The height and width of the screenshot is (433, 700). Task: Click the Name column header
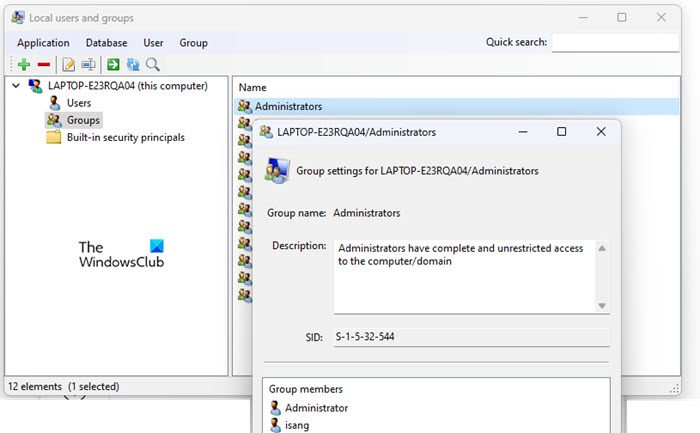[x=253, y=87]
